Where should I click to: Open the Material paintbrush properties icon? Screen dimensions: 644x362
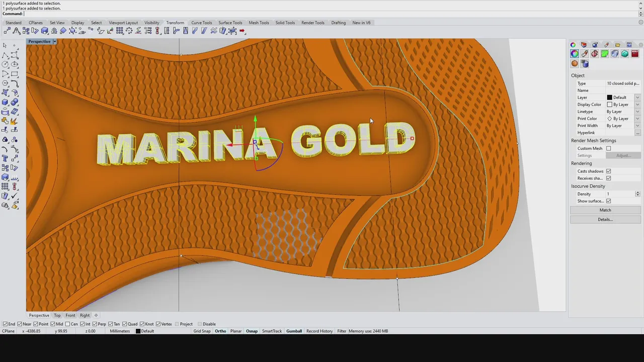tap(585, 54)
